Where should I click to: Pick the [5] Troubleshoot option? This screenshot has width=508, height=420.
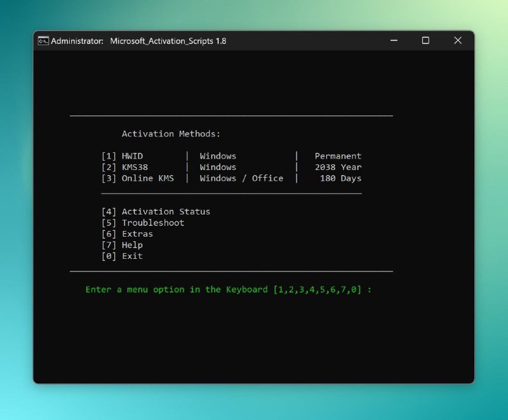tap(143, 223)
